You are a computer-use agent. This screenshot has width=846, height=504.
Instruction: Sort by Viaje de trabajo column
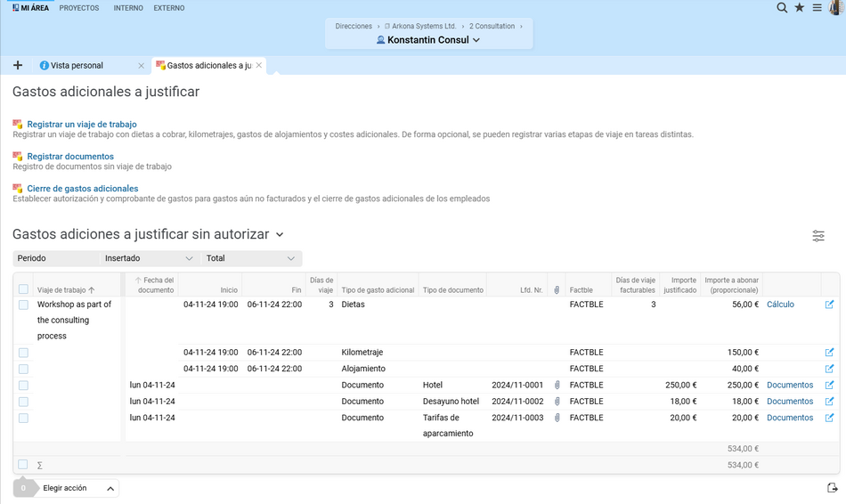coord(66,289)
